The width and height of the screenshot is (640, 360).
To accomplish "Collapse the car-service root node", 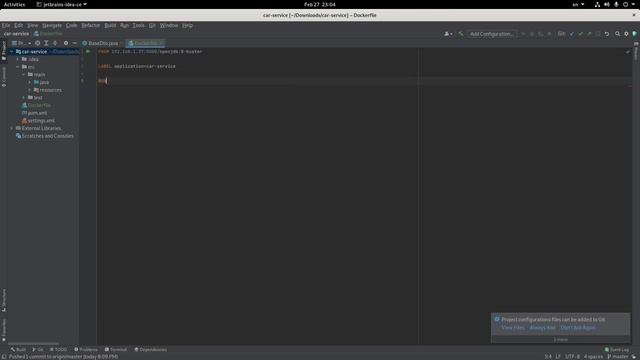I will click(x=12, y=52).
